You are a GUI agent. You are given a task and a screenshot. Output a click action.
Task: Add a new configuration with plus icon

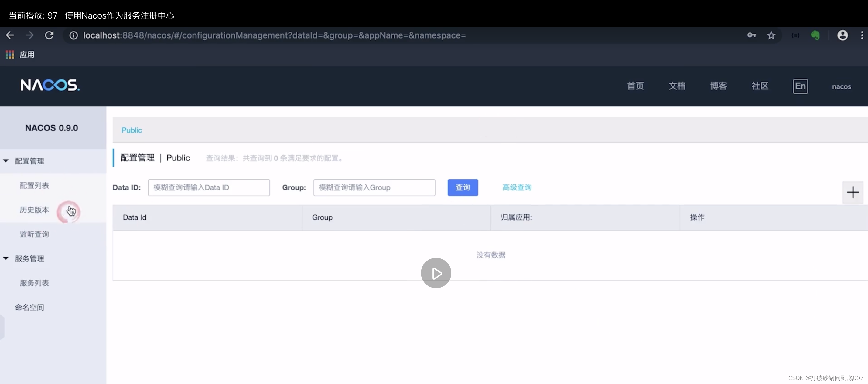[853, 192]
